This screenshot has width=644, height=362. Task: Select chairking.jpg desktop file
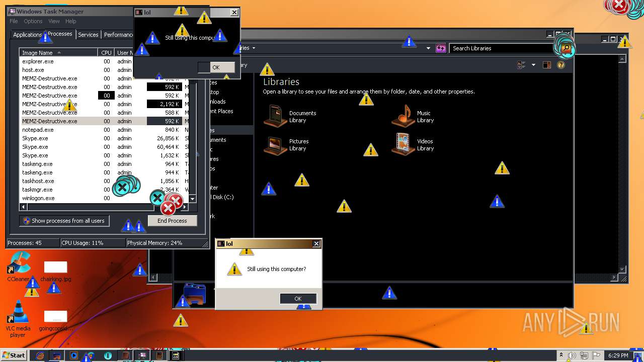55,271
